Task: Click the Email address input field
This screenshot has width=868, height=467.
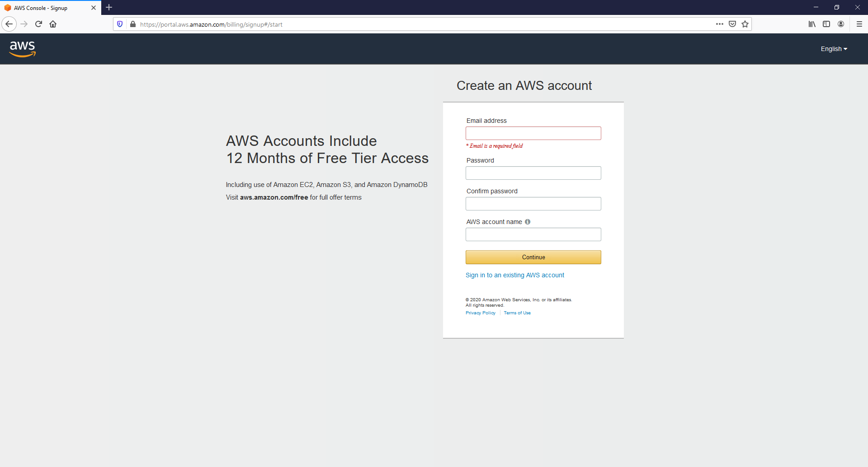Action: pos(533,133)
